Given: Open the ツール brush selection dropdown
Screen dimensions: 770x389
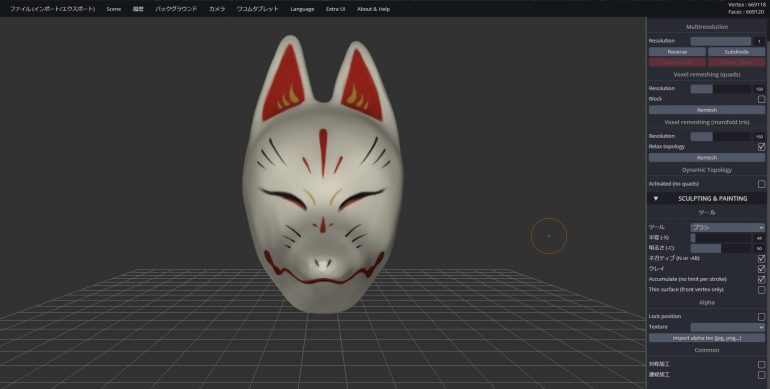Looking at the screenshot, I should (727, 227).
